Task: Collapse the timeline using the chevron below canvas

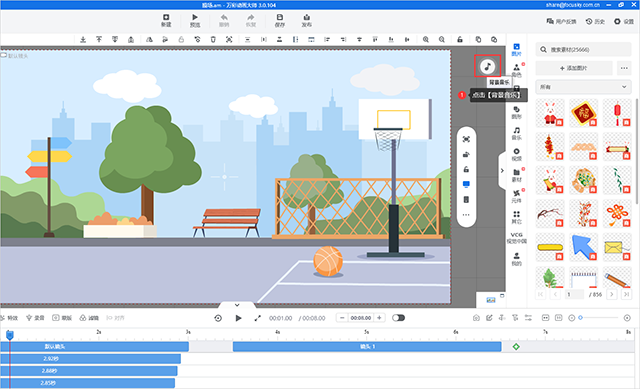Action: [237, 305]
